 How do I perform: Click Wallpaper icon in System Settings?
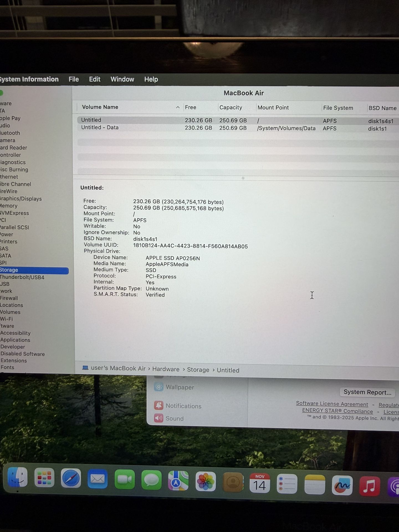(159, 387)
